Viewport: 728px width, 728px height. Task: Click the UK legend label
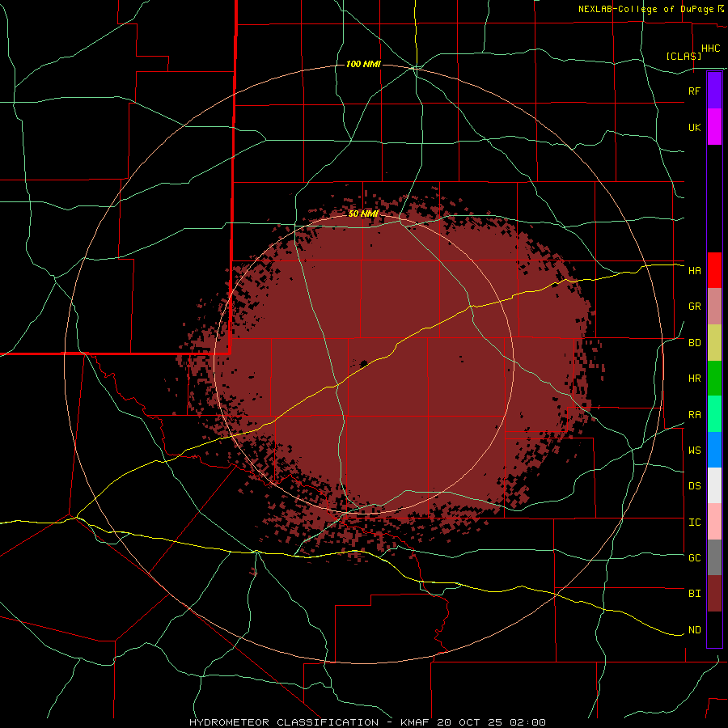[694, 127]
